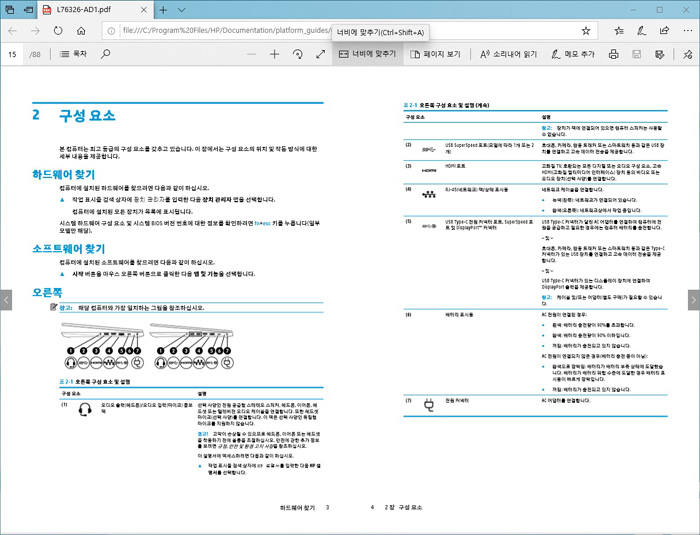This screenshot has height=535, width=700.
Task: Refresh the current page
Action: 58,31
